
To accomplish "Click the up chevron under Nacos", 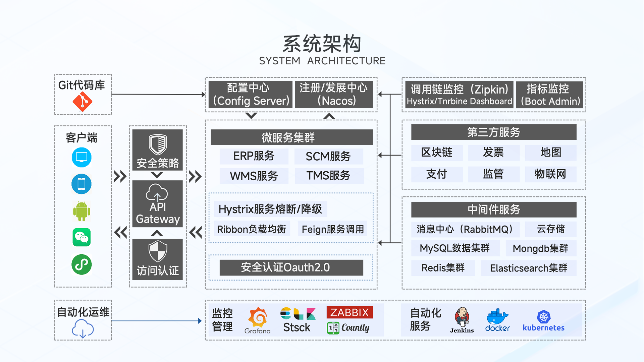I will 329,116.
